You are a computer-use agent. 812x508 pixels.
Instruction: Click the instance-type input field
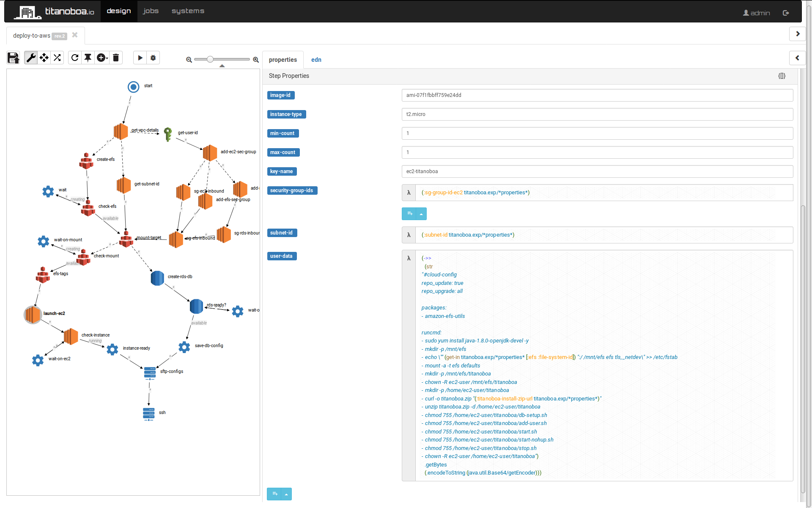point(597,114)
